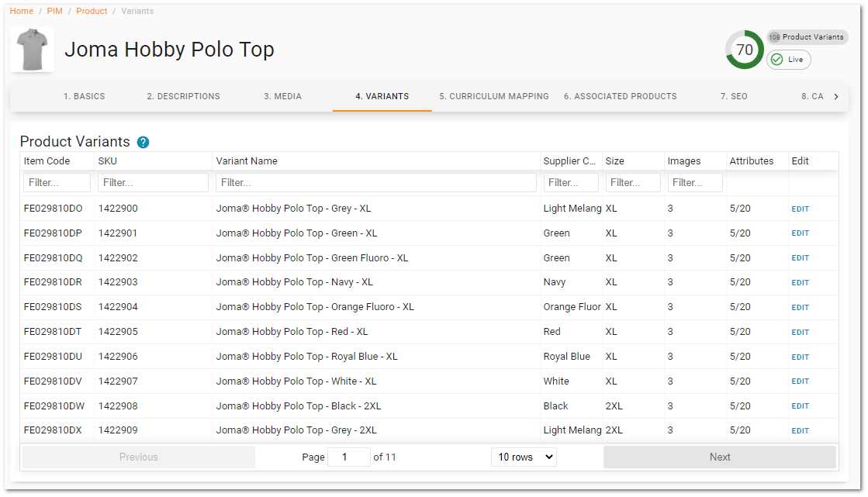Edit variant FE029810DU Royal Blue XL
The height and width of the screenshot is (497, 868).
(800, 357)
